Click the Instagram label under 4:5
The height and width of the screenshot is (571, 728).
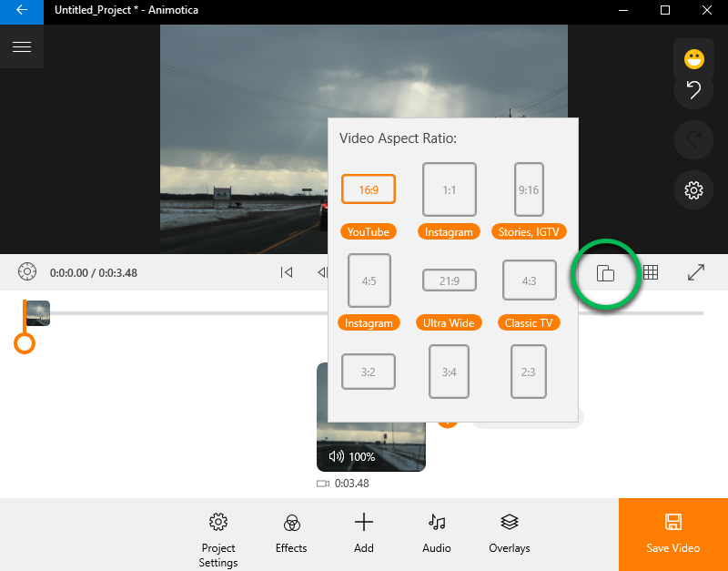(369, 322)
